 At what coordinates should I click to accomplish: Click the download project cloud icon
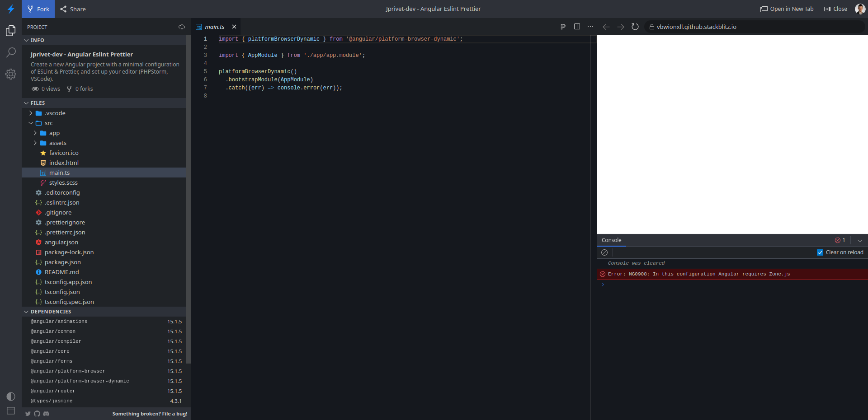click(182, 27)
